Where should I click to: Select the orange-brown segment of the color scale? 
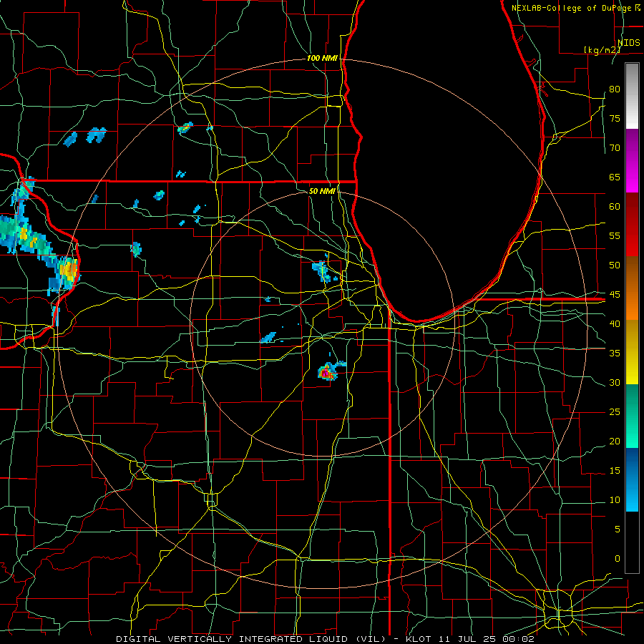click(632, 288)
